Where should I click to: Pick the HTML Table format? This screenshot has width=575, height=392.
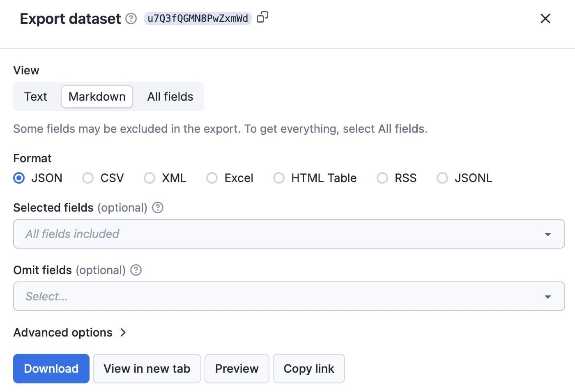pyautogui.click(x=279, y=178)
